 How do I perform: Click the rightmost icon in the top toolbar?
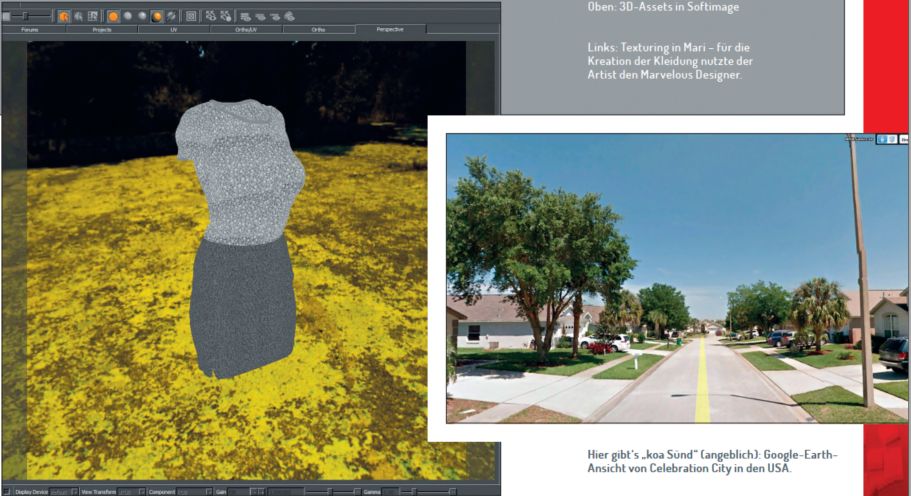click(x=289, y=16)
